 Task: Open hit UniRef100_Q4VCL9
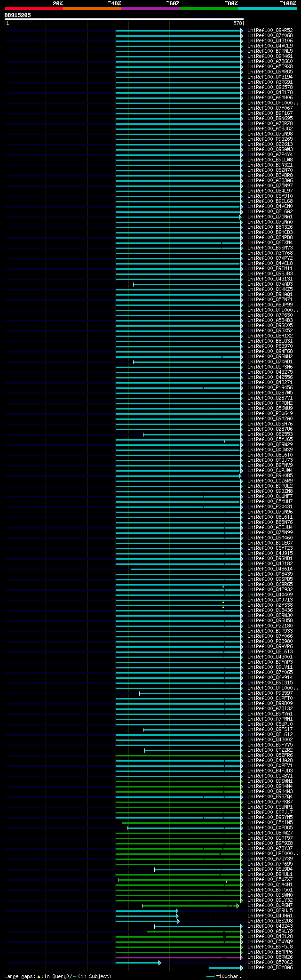point(270,46)
